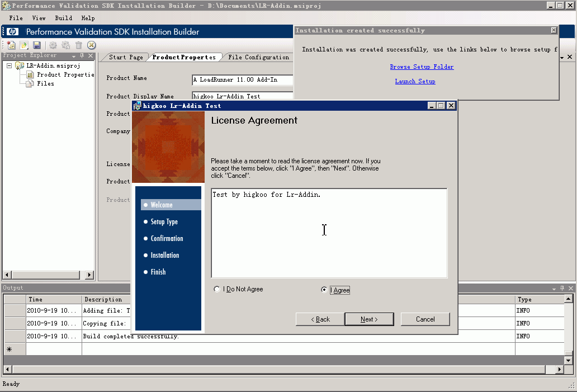
Task: Click the New Project toolbar icon
Action: [11, 45]
